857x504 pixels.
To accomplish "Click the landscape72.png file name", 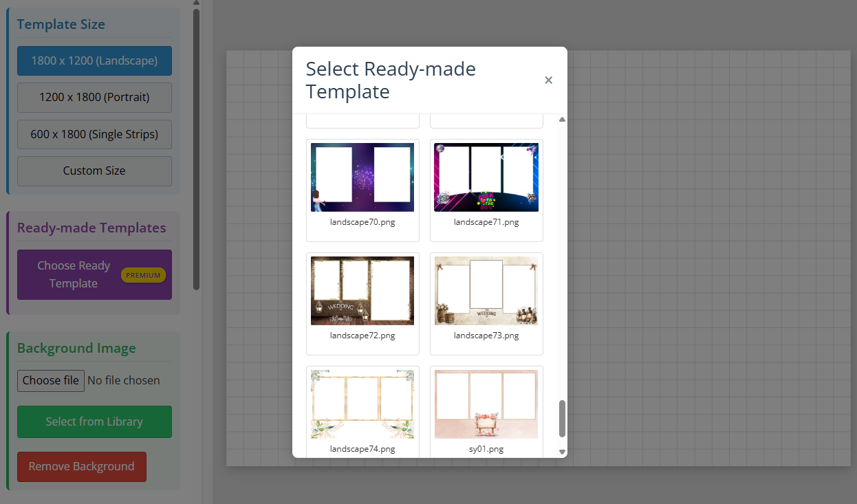I will point(362,336).
